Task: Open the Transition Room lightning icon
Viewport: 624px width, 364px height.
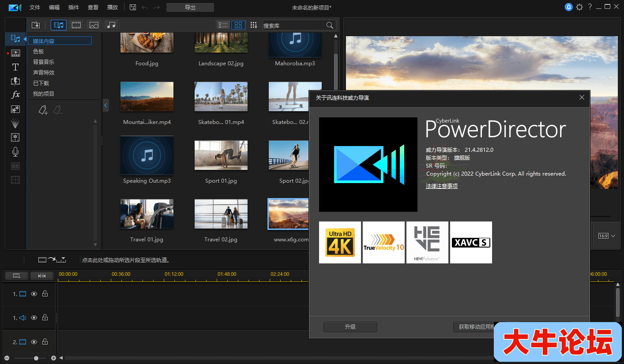Action: click(x=15, y=81)
